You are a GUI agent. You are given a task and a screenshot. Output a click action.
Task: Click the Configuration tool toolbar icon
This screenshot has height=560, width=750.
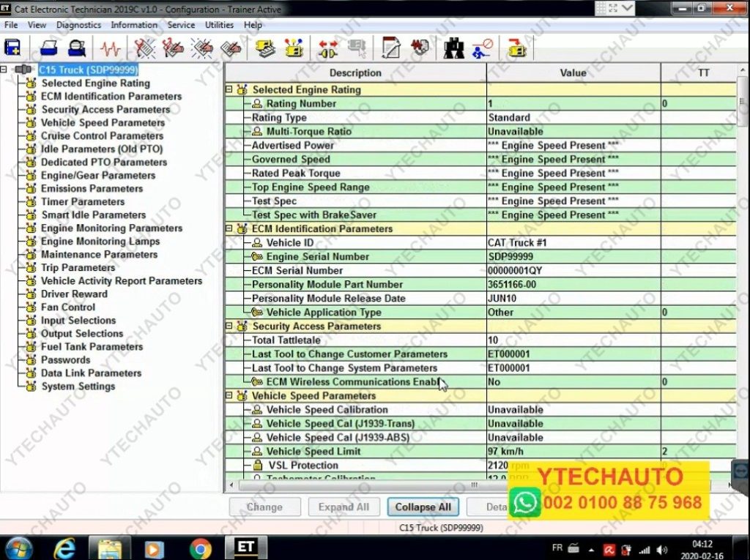(x=294, y=48)
